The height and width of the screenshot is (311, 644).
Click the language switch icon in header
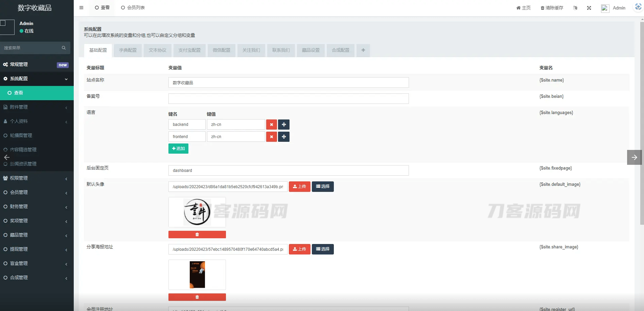(x=575, y=8)
